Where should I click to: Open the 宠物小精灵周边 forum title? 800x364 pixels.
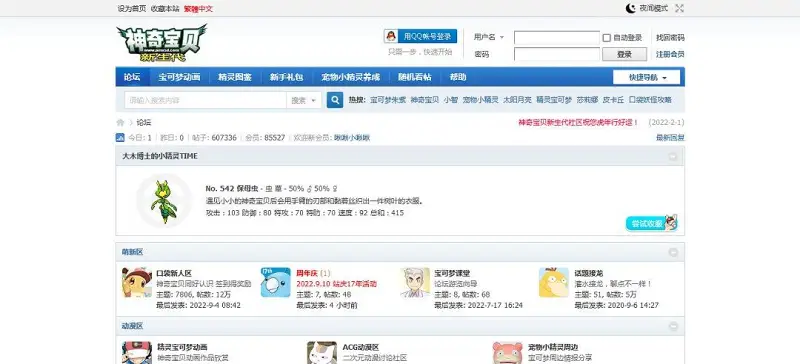click(553, 347)
